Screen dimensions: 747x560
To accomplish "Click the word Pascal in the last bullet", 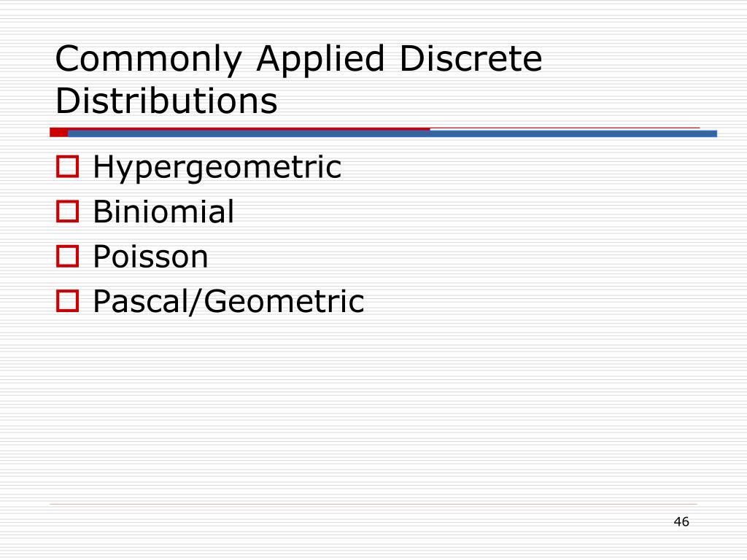I will pyautogui.click(x=141, y=301).
